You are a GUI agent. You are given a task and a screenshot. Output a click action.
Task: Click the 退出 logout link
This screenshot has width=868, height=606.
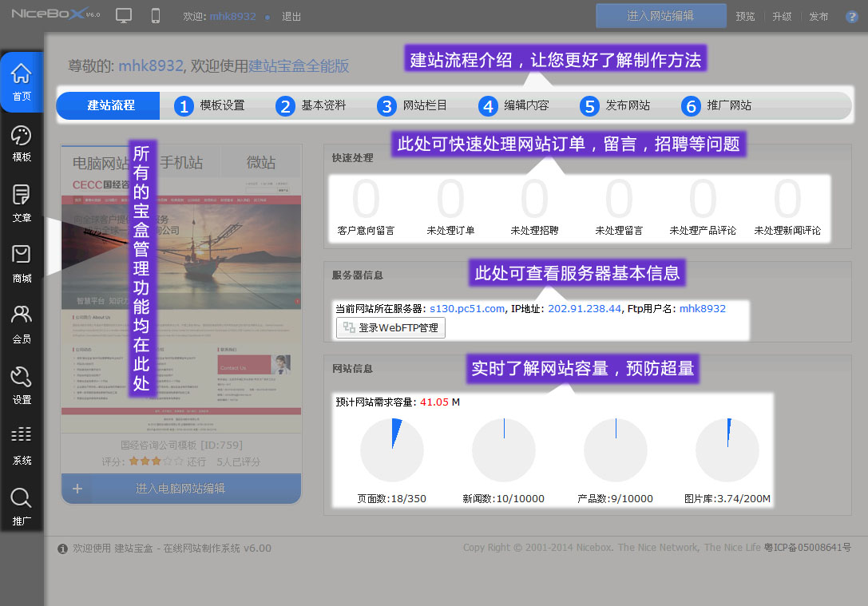point(291,16)
